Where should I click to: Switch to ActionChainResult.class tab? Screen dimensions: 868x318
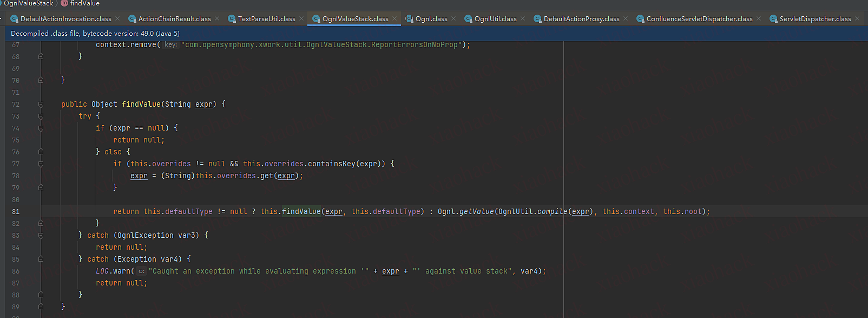click(174, 18)
